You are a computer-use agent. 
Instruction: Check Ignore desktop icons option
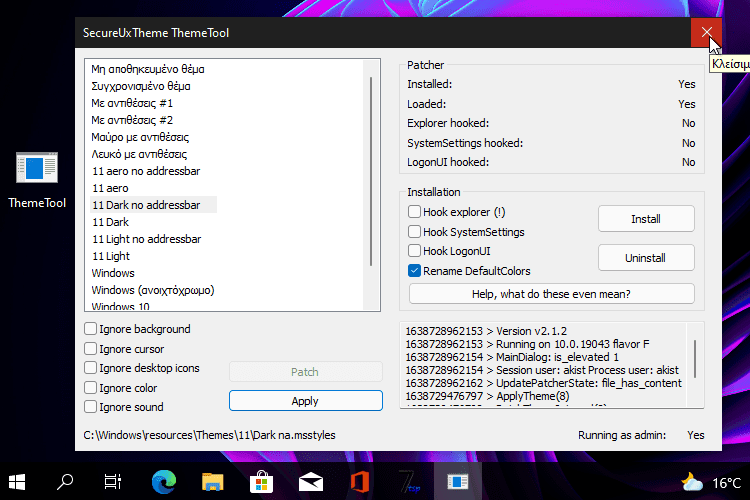pos(90,368)
